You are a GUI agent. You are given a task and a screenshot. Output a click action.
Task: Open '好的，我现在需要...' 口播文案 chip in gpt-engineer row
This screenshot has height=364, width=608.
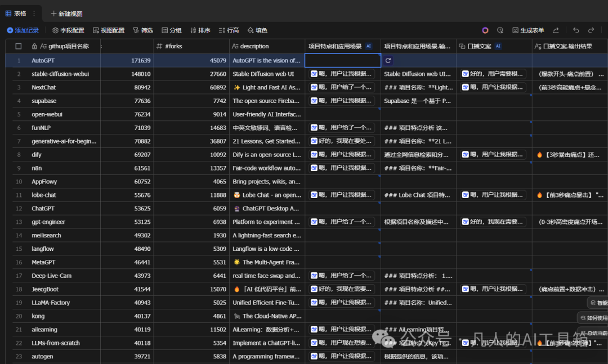click(493, 222)
